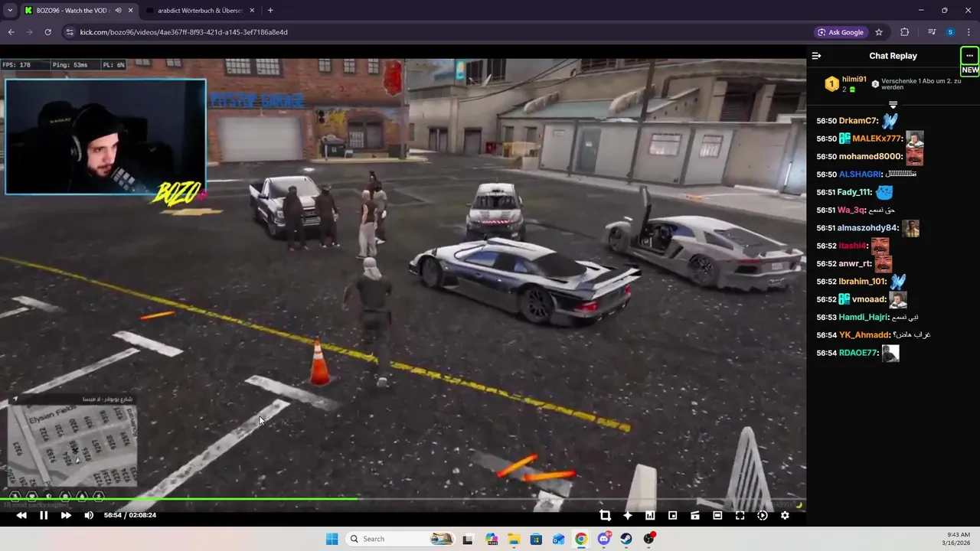Image resolution: width=980 pixels, height=551 pixels.
Task: Click username Hamdi_Hajri in chat
Action: click(864, 318)
